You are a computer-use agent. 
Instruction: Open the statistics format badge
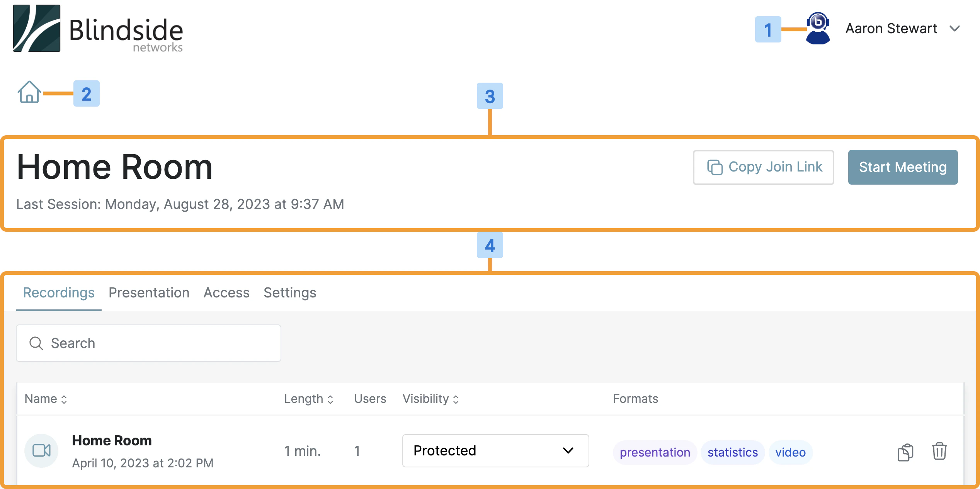(x=733, y=452)
